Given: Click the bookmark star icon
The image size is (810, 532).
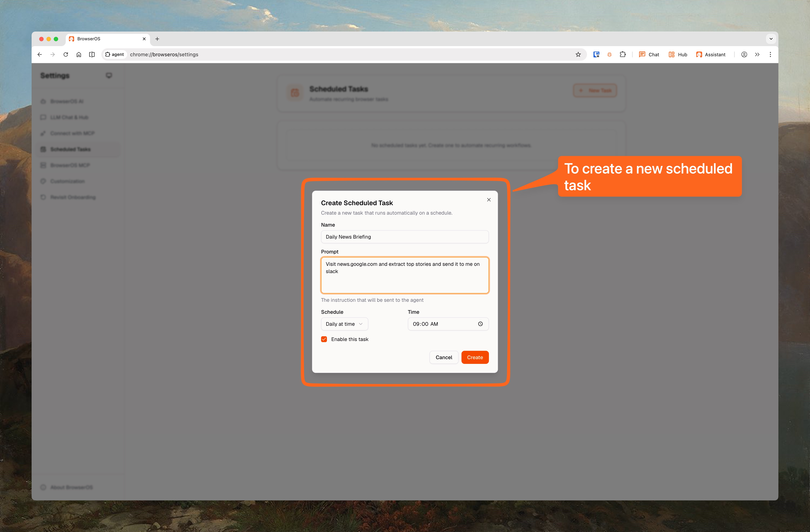Looking at the screenshot, I should pyautogui.click(x=578, y=54).
